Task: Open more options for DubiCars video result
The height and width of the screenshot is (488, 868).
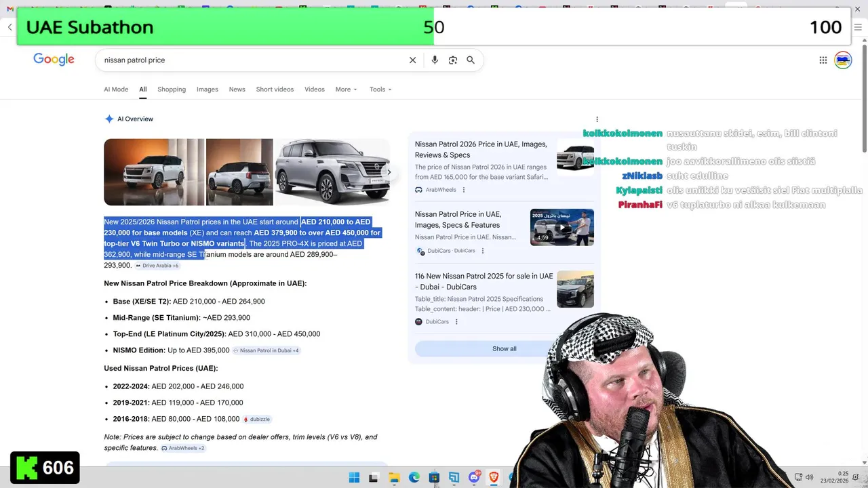Action: (x=483, y=251)
